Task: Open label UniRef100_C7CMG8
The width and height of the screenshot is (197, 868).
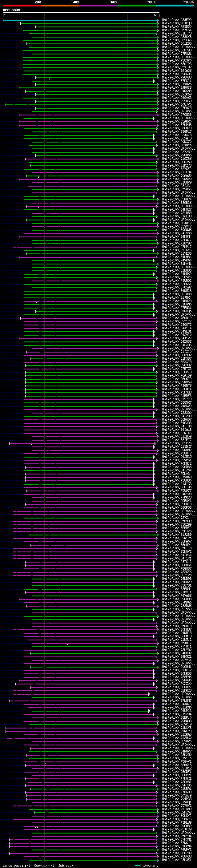Action: click(177, 115)
